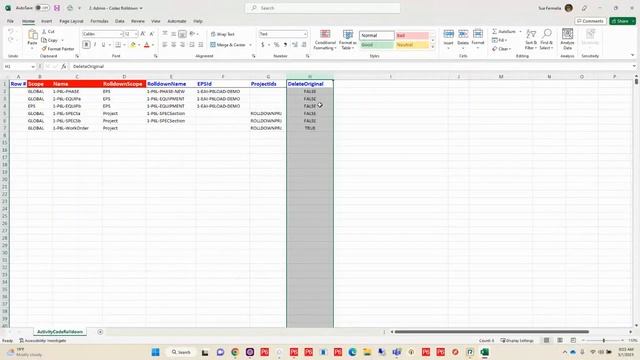Open Display Settings in status bar
The image size is (640, 360).
(x=517, y=340)
